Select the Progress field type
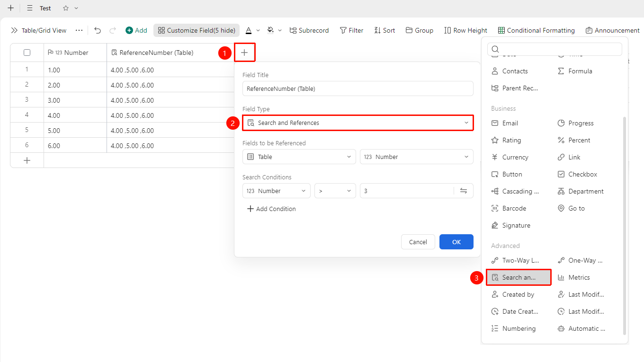 [575, 123]
